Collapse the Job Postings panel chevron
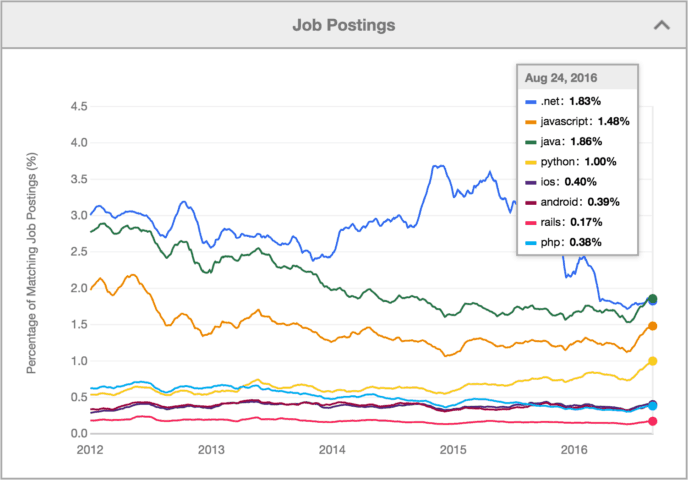688x480 pixels. coord(660,23)
